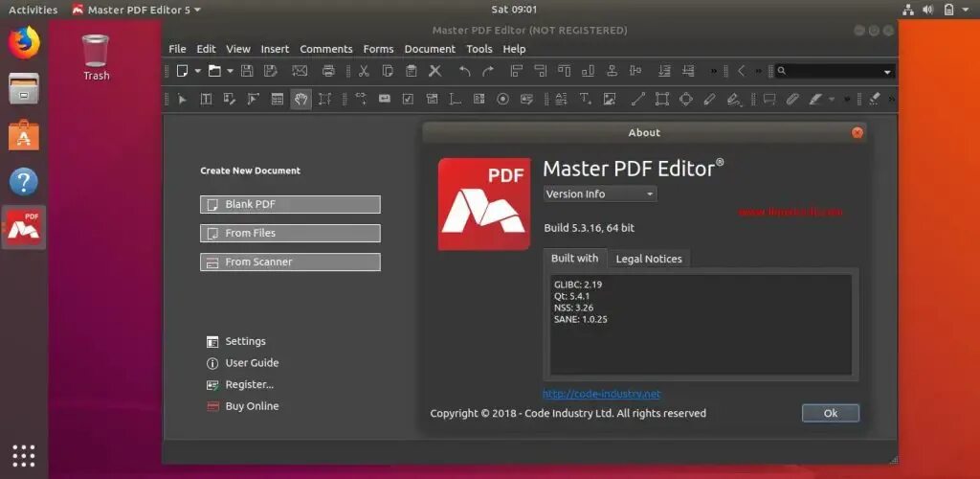Switch to the Legal Notices tab
The image size is (980, 479).
(649, 259)
